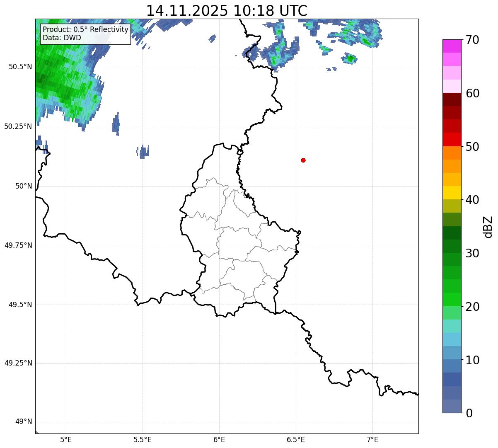This screenshot has height=448, width=498.
Task: Click the 49.75°N latitude label
Action: coord(18,245)
